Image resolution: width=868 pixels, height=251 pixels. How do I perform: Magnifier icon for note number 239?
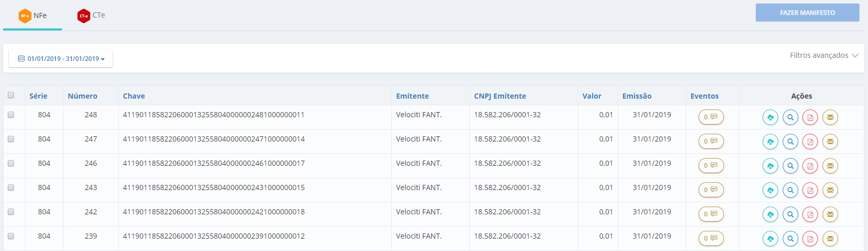pyautogui.click(x=791, y=239)
